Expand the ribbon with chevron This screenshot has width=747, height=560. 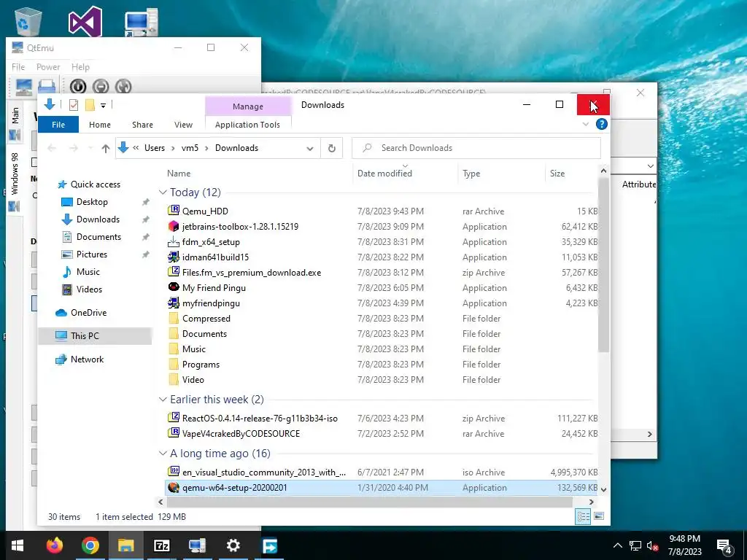[586, 124]
